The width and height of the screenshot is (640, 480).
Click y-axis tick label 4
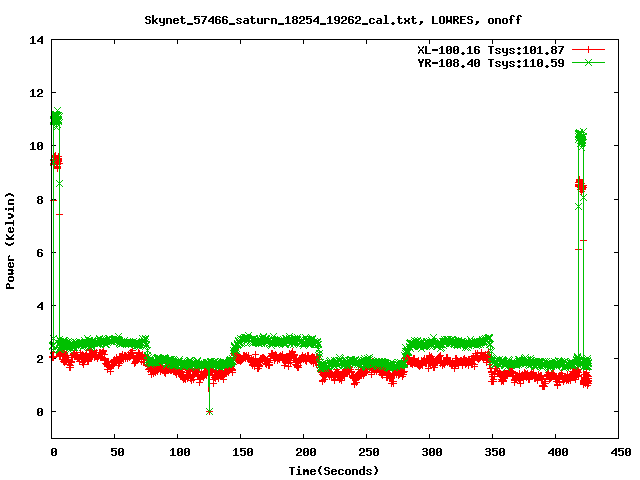point(40,306)
